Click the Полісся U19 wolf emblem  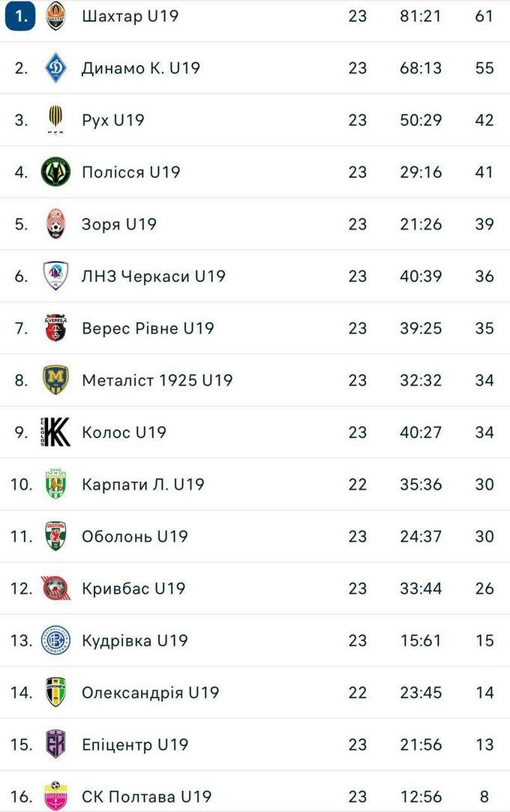pyautogui.click(x=55, y=172)
